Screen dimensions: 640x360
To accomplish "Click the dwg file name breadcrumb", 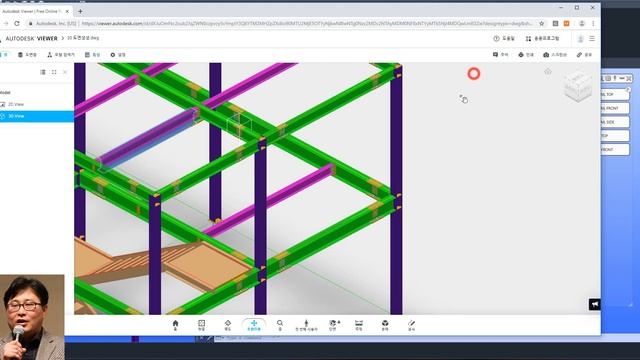I will point(83,38).
